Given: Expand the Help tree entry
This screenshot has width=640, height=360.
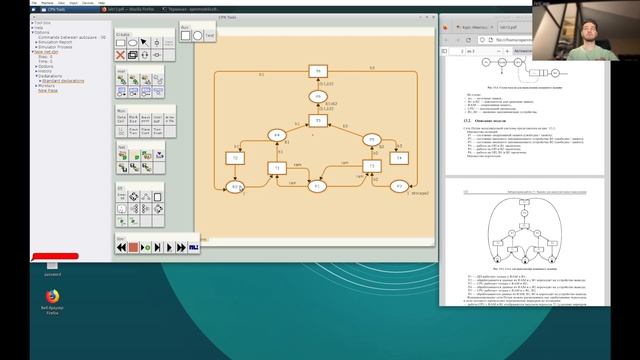Looking at the screenshot, I should coord(33,28).
